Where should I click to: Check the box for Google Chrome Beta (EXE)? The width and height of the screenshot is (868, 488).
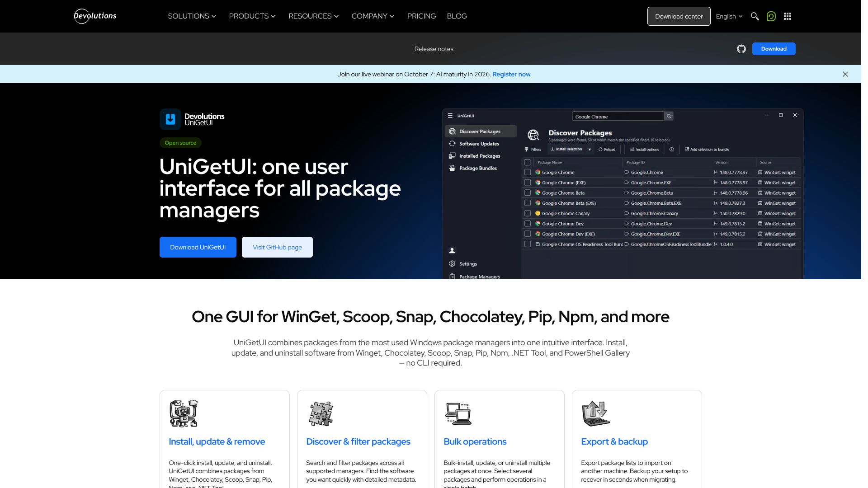click(x=528, y=203)
